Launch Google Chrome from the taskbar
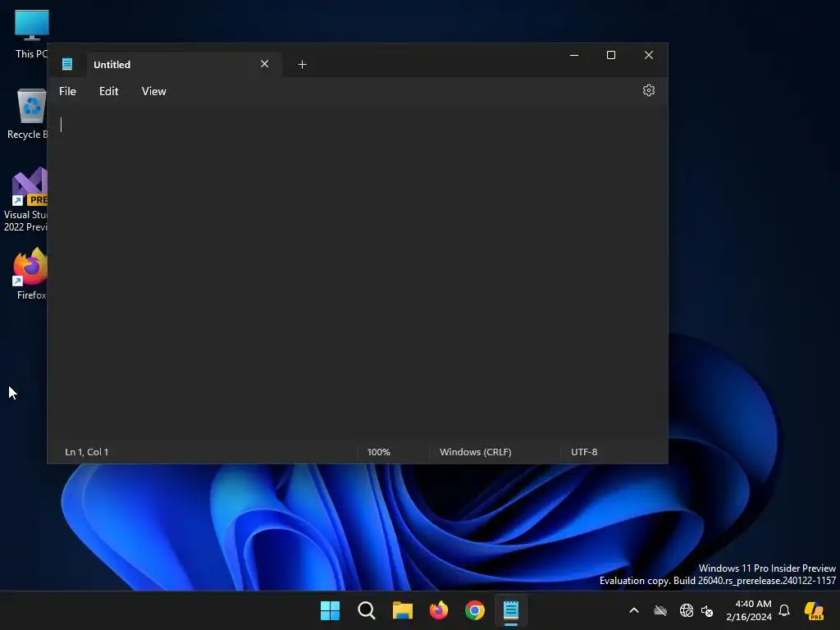840x630 pixels. tap(475, 610)
